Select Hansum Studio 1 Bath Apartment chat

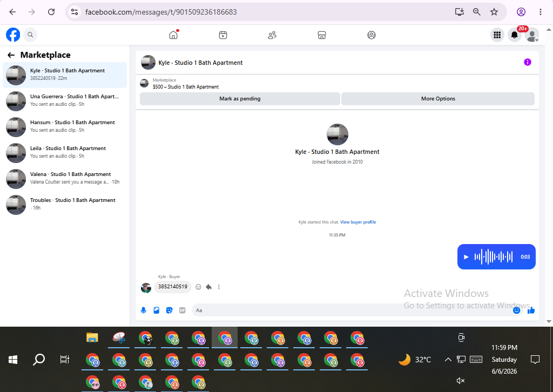[65, 126]
